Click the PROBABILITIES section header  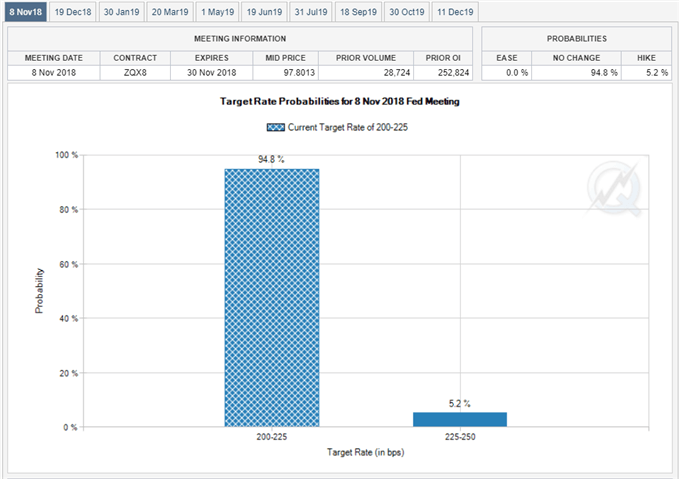[x=576, y=39]
